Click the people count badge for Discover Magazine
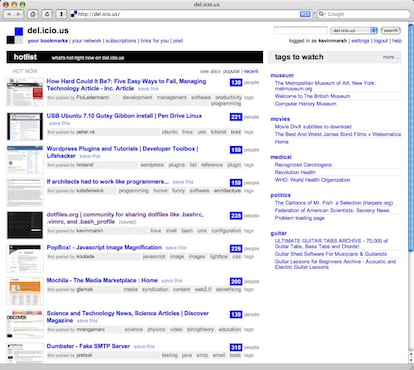Viewport: 414px width, 370px height. point(236,314)
